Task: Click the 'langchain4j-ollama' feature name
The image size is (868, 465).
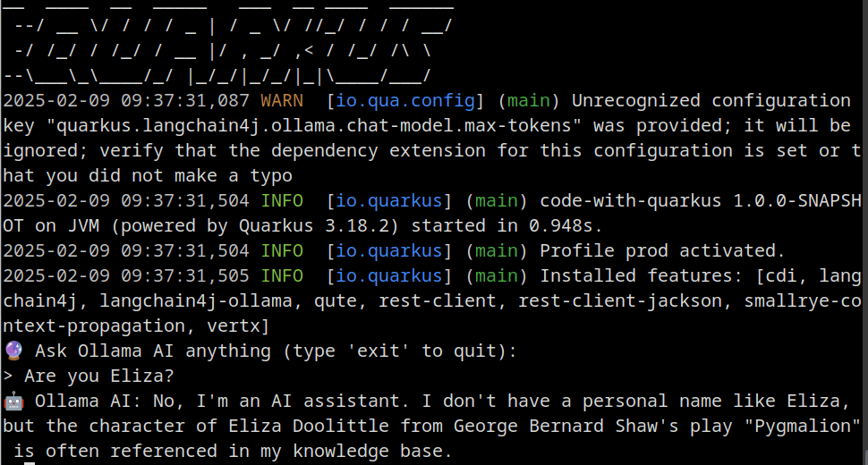Action: (x=195, y=300)
